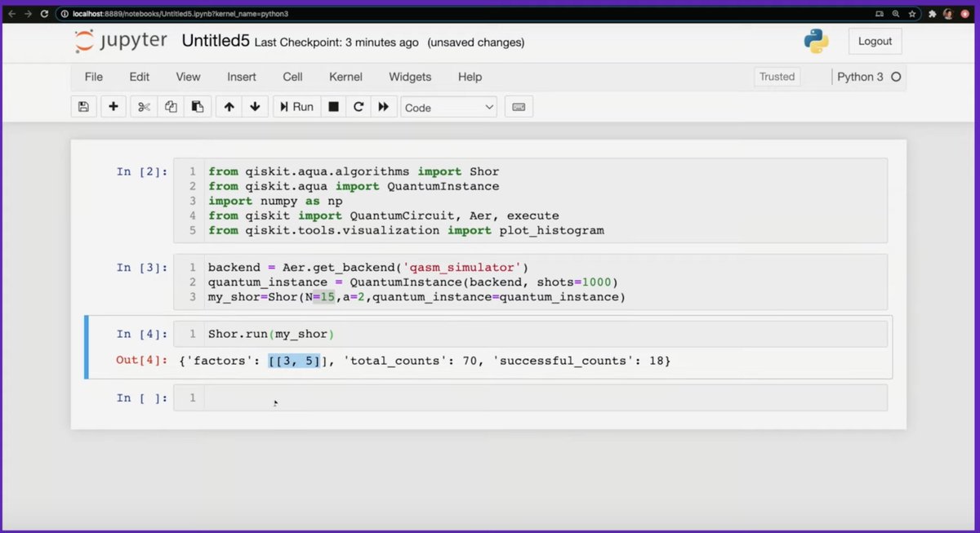Run the selected cell

point(296,107)
